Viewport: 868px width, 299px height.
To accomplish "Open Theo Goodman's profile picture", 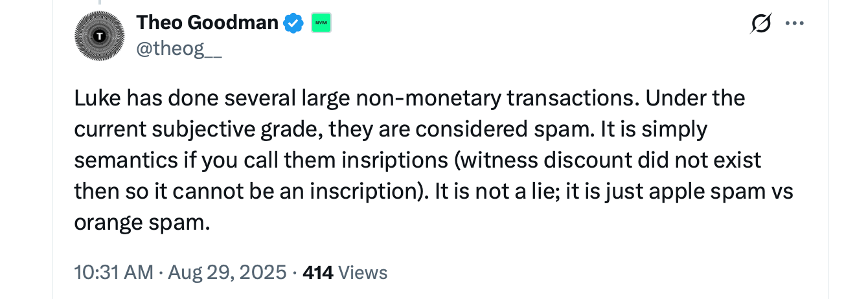I will click(x=99, y=38).
